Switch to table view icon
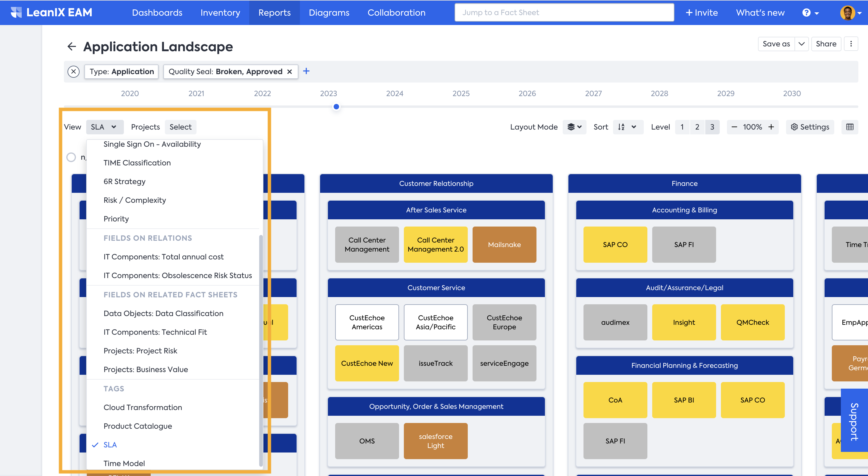Viewport: 868px width, 476px height. 850,127
